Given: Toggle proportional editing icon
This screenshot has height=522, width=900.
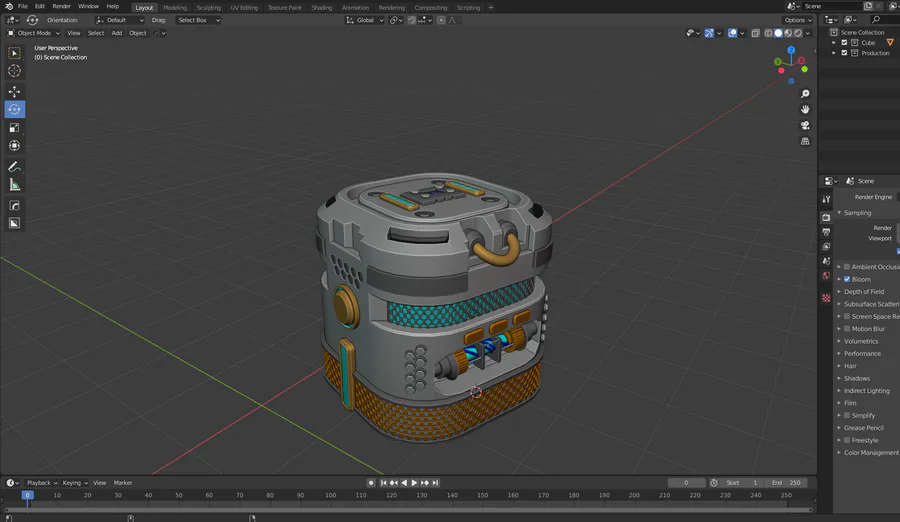Looking at the screenshot, I should point(441,20).
